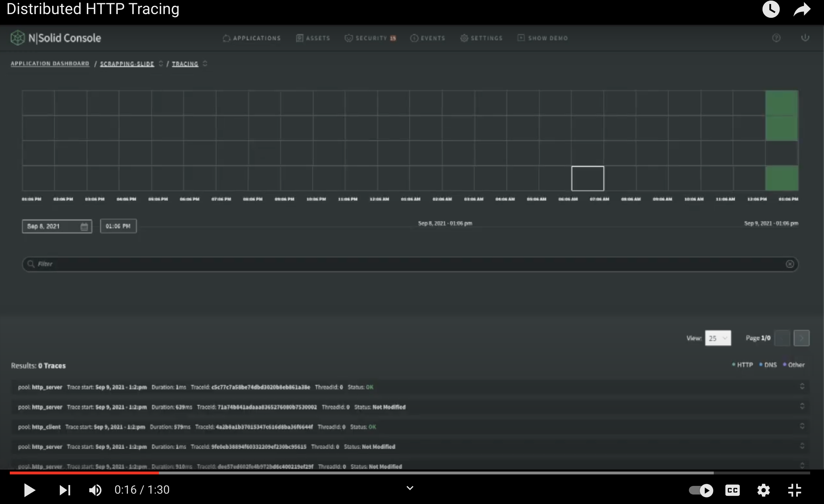Mute the video volume
The height and width of the screenshot is (504, 824).
coord(95,490)
